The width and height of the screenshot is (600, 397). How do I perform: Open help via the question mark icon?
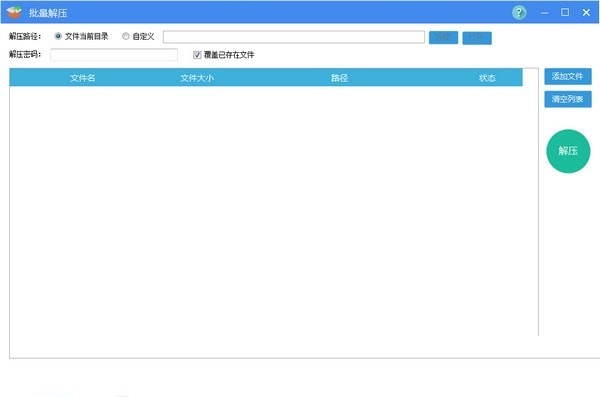(519, 13)
